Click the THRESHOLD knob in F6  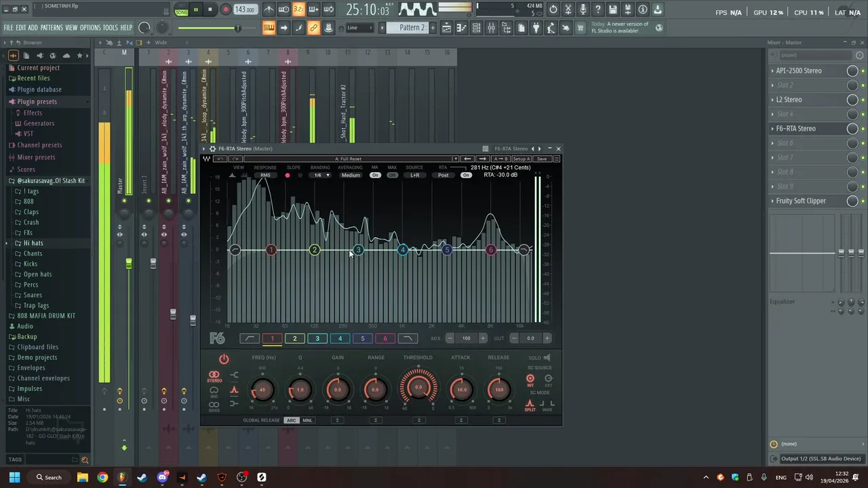click(x=418, y=388)
